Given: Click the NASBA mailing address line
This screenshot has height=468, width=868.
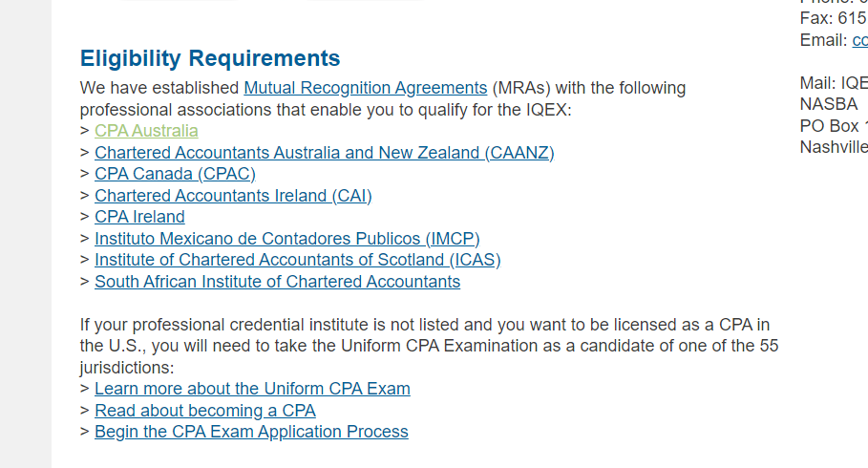Looking at the screenshot, I should (829, 104).
